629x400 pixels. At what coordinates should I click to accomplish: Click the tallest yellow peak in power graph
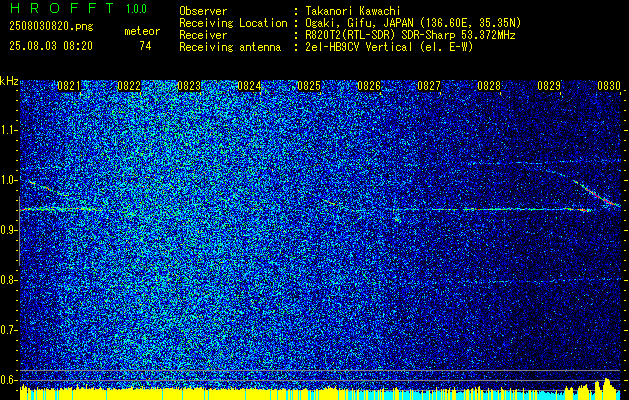[x=607, y=388]
